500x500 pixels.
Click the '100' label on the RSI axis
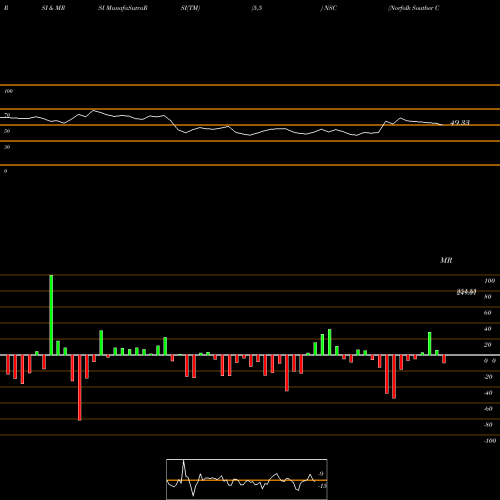pyautogui.click(x=8, y=91)
